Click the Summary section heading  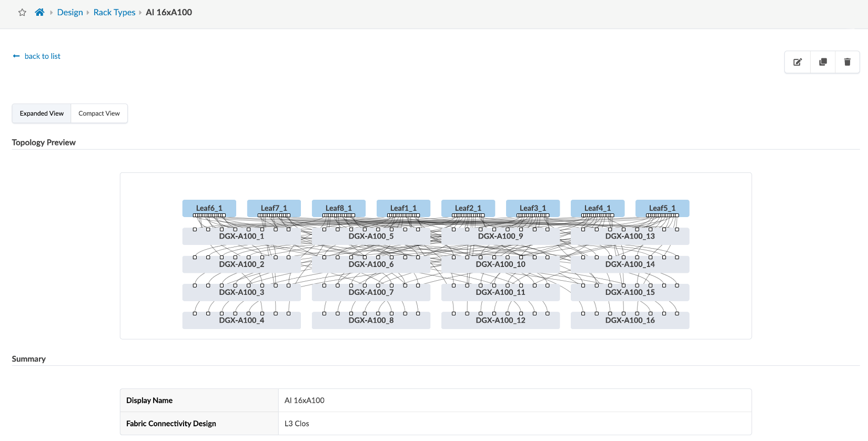pos(29,359)
